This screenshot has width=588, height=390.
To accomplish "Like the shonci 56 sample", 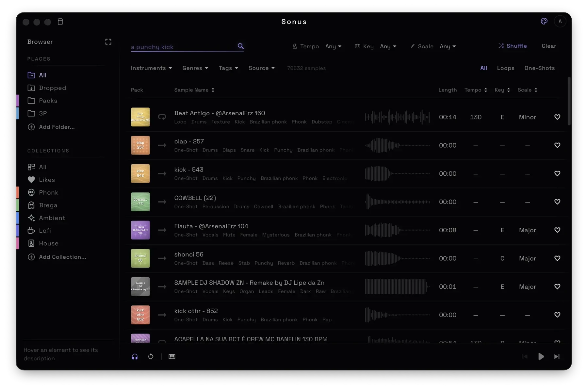I will coord(557,258).
